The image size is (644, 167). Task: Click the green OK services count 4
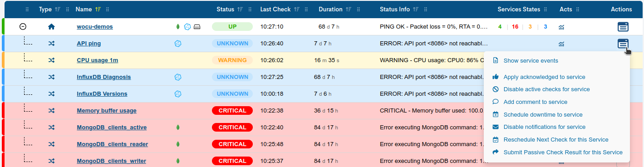500,27
